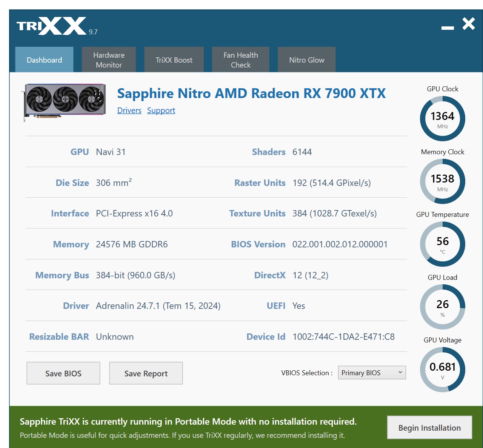Click the Portable Mode recommendation subtext

point(183,435)
